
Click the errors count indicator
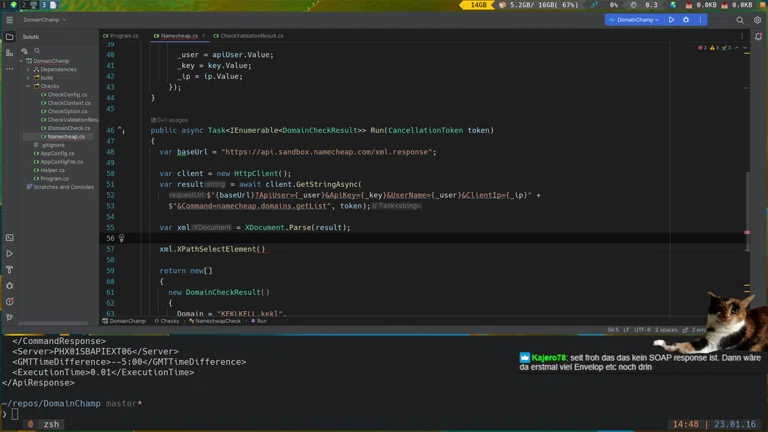coord(702,48)
